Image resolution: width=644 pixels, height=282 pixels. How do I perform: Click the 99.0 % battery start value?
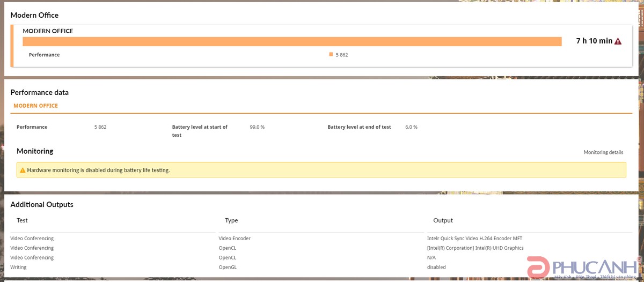coord(257,127)
